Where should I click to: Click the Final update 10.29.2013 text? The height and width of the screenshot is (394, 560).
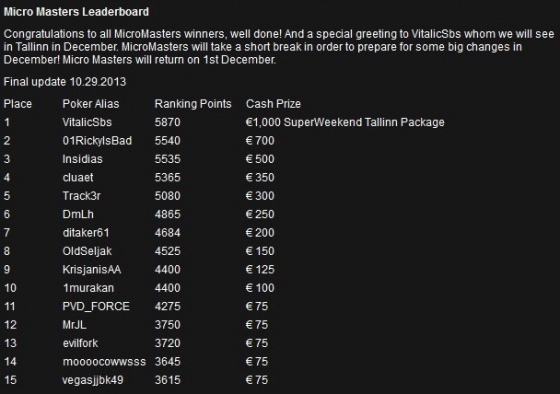65,82
